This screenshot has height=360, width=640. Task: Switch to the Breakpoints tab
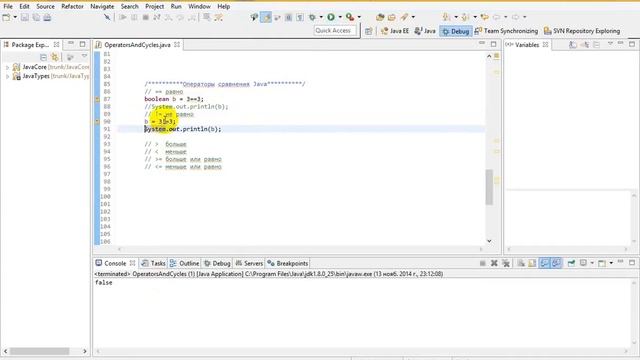(x=288, y=263)
